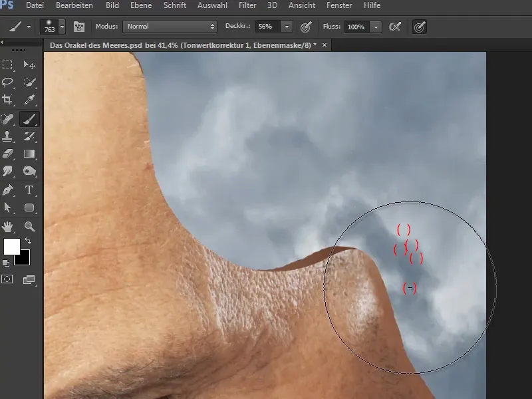532x399 pixels.
Task: Open the Ebene menu
Action: [141, 5]
